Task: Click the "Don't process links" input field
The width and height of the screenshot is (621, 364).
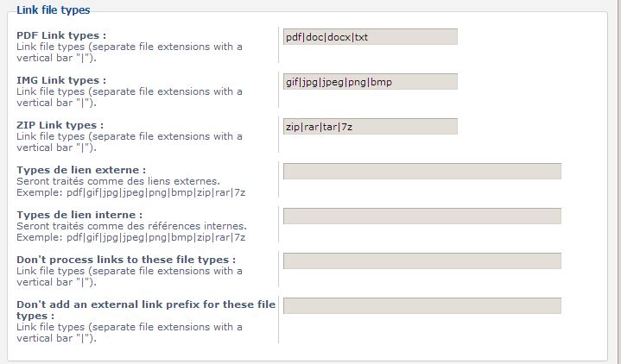Action: click(x=421, y=260)
